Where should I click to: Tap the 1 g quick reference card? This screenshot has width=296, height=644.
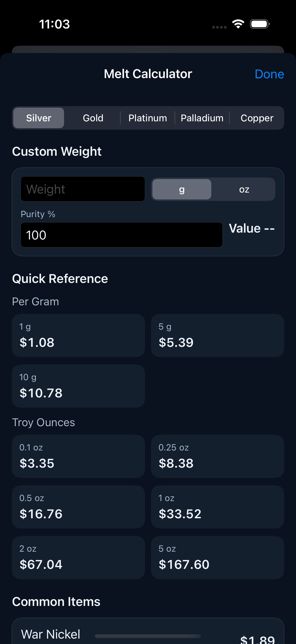[78, 335]
